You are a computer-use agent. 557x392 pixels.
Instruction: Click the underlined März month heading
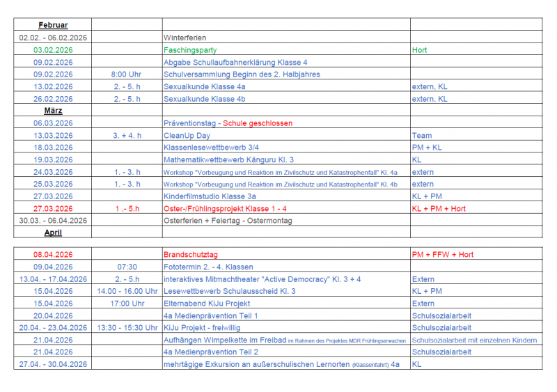point(53,111)
